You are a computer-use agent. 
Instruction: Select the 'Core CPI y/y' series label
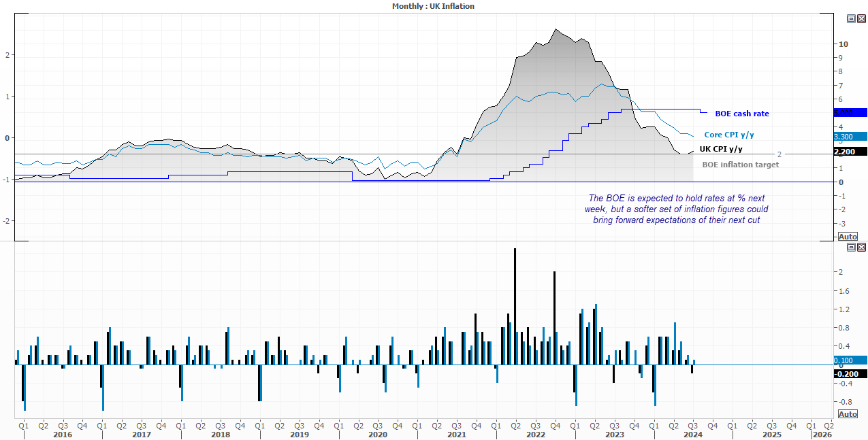pos(729,135)
